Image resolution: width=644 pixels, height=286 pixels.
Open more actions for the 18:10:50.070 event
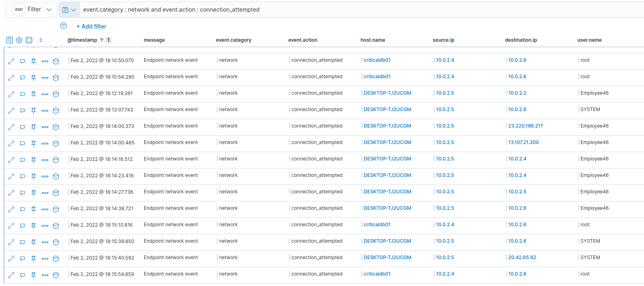click(x=45, y=61)
